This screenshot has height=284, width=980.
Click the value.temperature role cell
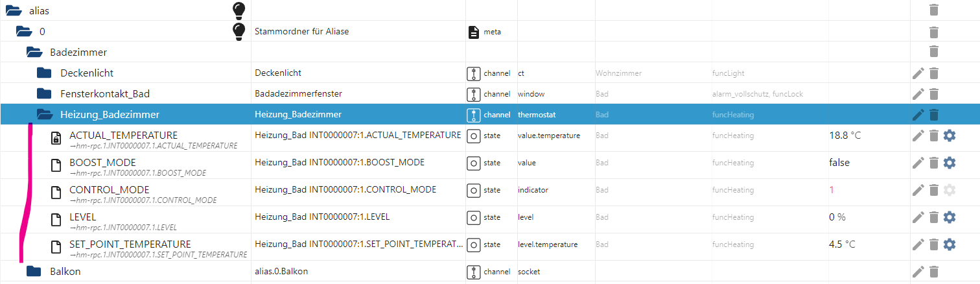tap(548, 136)
